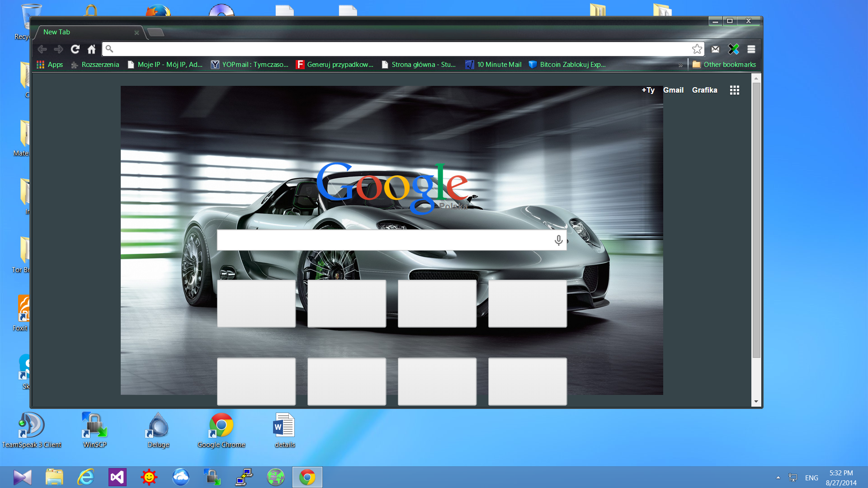Image resolution: width=868 pixels, height=488 pixels.
Task: Open the first most-visited thumbnail in bottom row
Action: pos(256,381)
